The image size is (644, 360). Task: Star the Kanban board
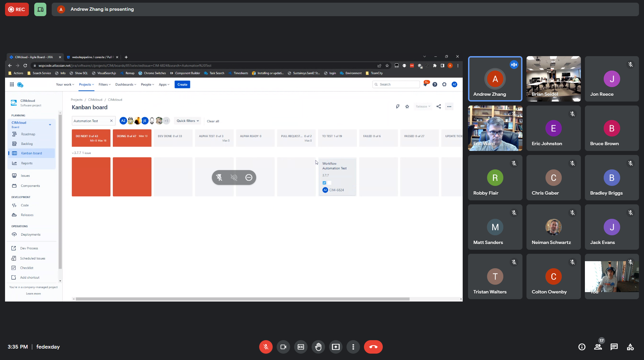coord(407,107)
